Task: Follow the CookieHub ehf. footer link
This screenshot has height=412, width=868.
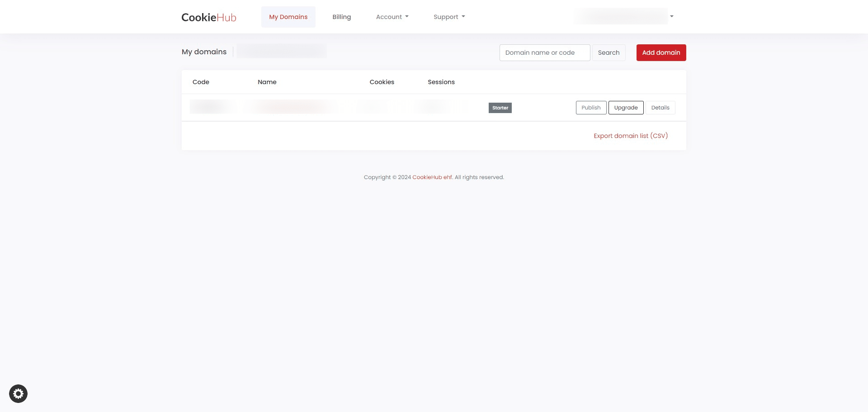Action: pyautogui.click(x=433, y=177)
